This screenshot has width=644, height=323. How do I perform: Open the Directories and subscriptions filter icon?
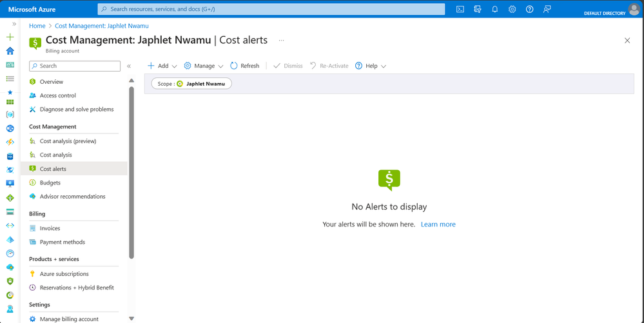pyautogui.click(x=477, y=9)
